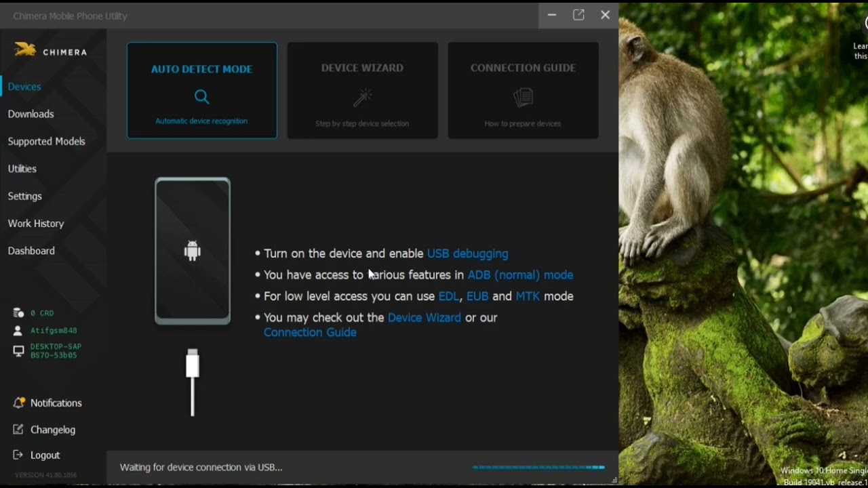Open Settings in the sidebar
Image resolution: width=868 pixels, height=488 pixels.
(24, 196)
